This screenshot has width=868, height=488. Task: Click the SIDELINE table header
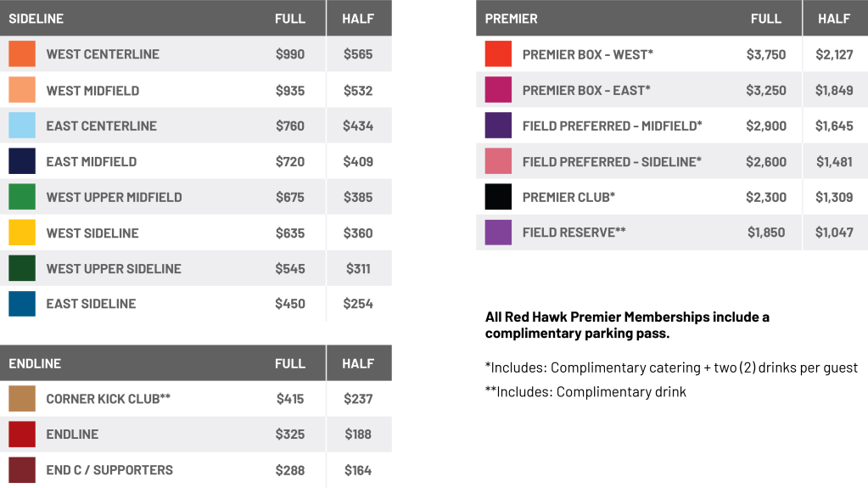coord(36,19)
